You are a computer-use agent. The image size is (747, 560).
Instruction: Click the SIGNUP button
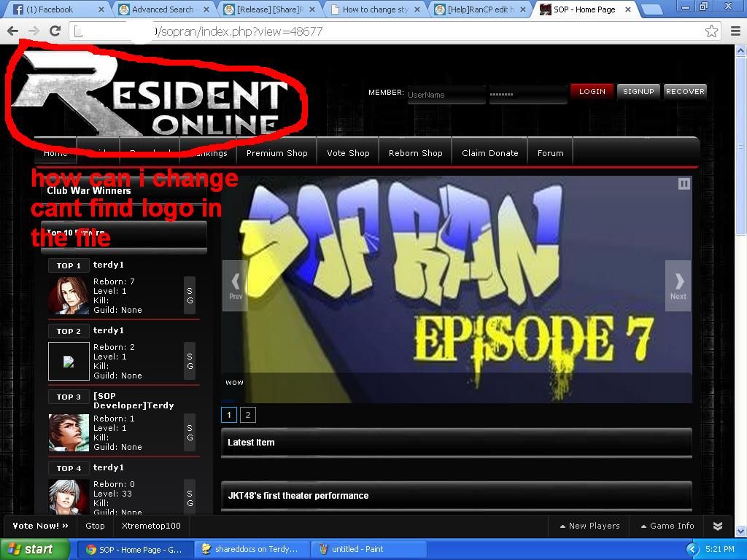[638, 91]
